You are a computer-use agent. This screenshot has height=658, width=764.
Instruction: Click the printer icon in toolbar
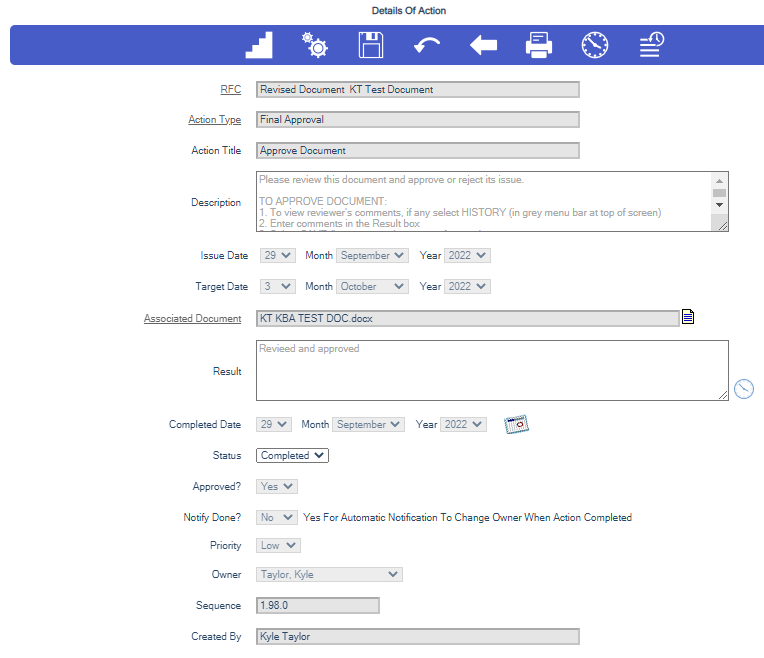pos(539,45)
